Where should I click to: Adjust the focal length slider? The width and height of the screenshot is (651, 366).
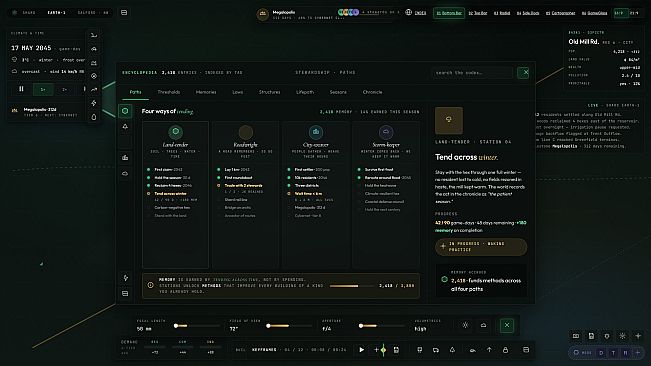tap(197, 326)
